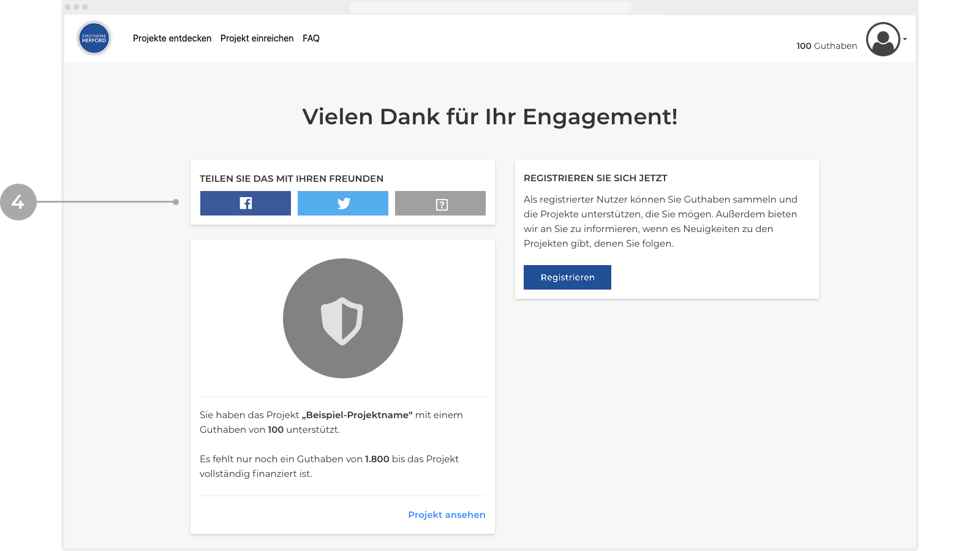Click the Vielen Dank für Ihr Engagement heading
980x551 pixels.
click(490, 116)
